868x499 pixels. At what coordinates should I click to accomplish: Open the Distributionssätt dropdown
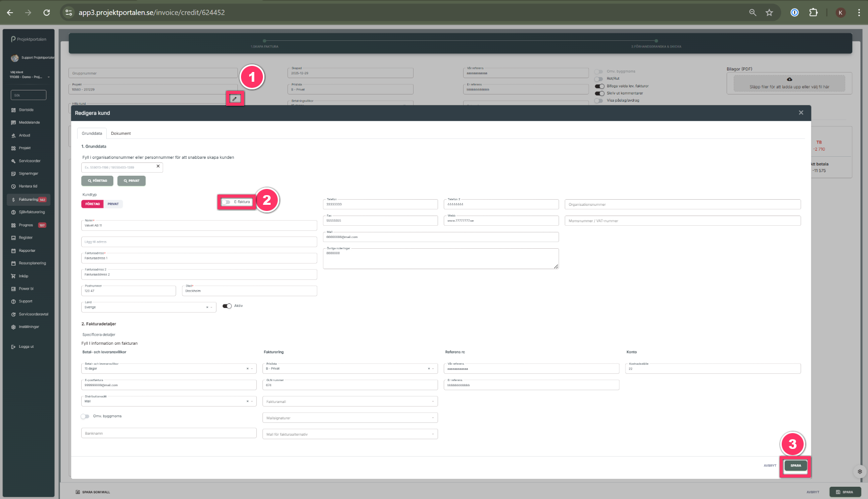169,401
